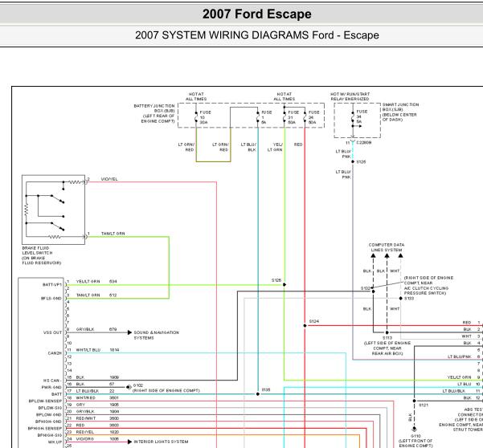Select the 'C2280B' connector label
Screen dimensions: 483x448
click(363, 142)
